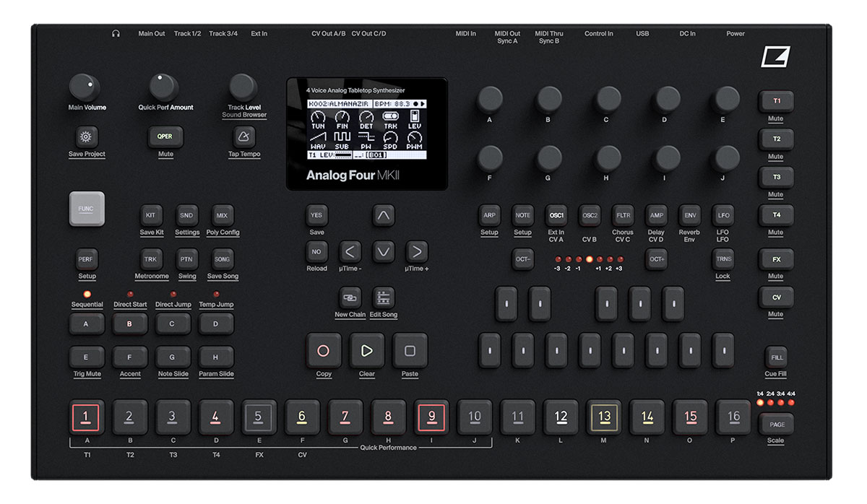Toggle the FX track mute
Viewport: 867px width, 504px height.
(776, 259)
